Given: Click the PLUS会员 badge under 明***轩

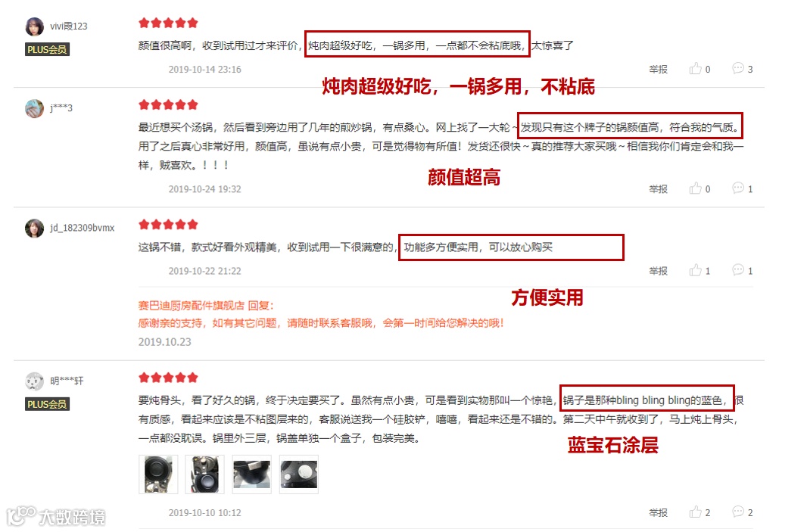Looking at the screenshot, I should pos(48,404).
